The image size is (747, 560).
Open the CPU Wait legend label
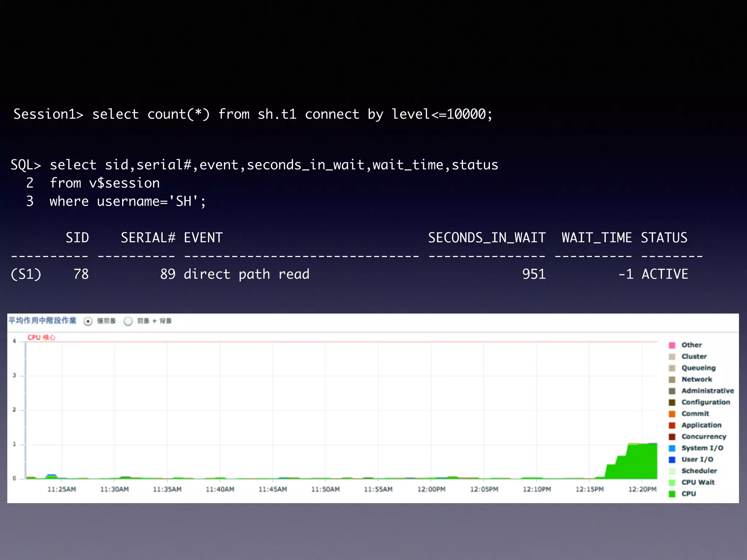pyautogui.click(x=698, y=482)
